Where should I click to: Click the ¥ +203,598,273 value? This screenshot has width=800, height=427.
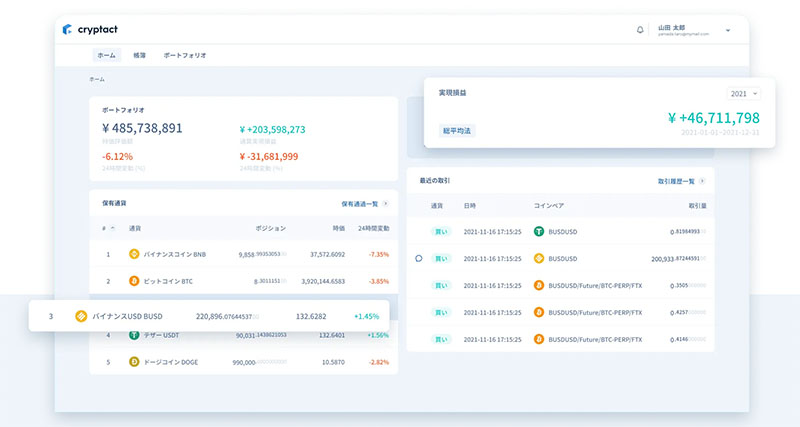coord(272,130)
